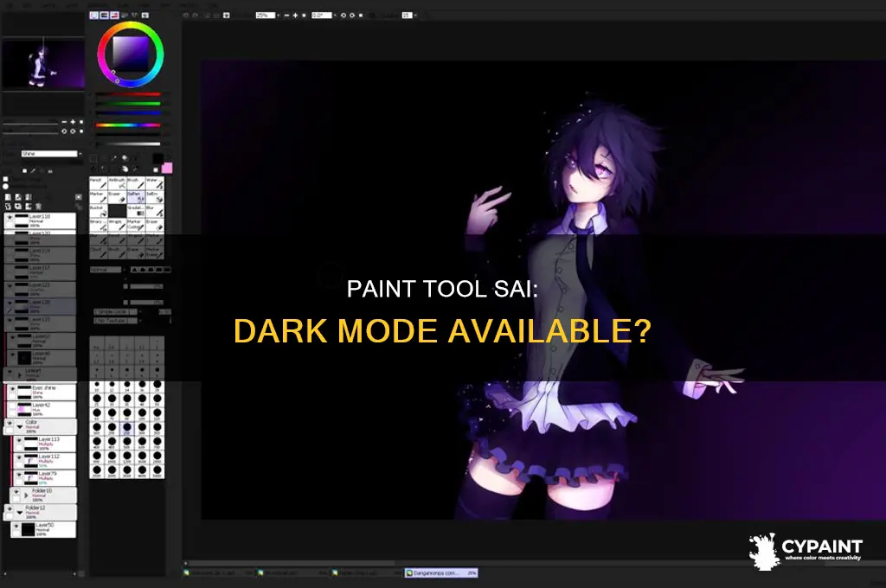Toggle visibility of Layer50
The width and height of the screenshot is (886, 588).
pos(16,527)
